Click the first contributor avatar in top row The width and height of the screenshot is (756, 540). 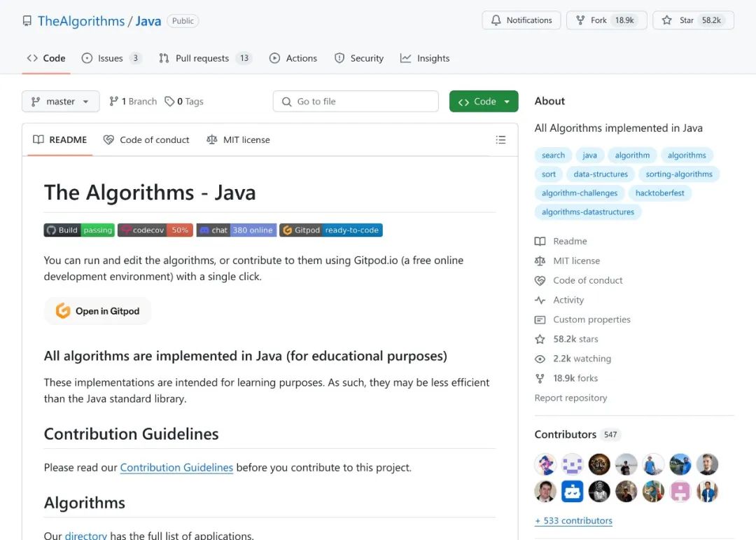click(545, 465)
